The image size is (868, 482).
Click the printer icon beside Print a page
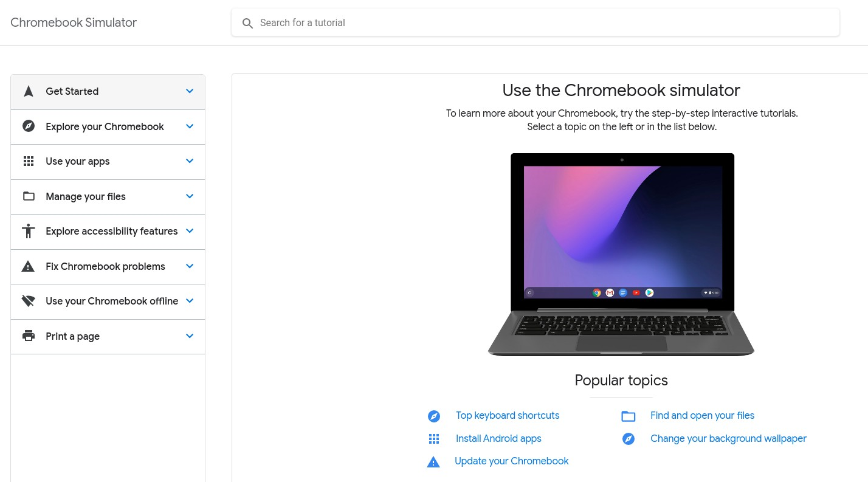[x=29, y=336]
